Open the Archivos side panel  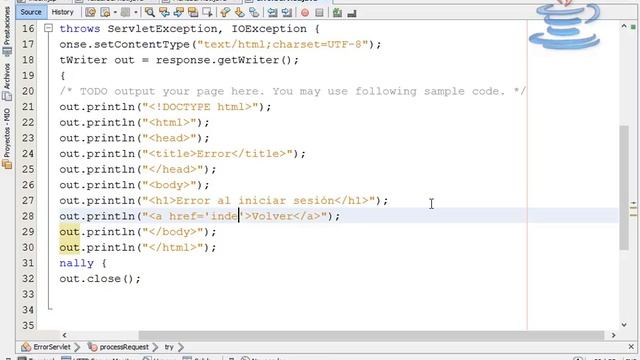7,82
